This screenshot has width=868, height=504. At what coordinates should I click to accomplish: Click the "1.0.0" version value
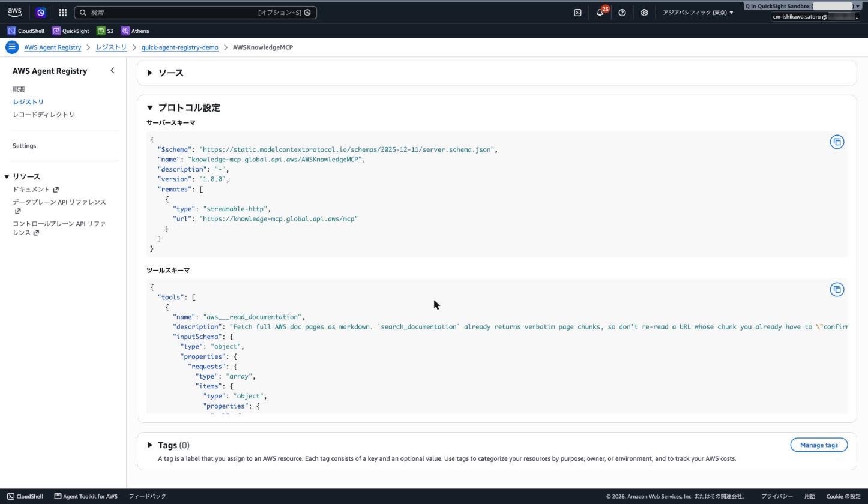[212, 179]
